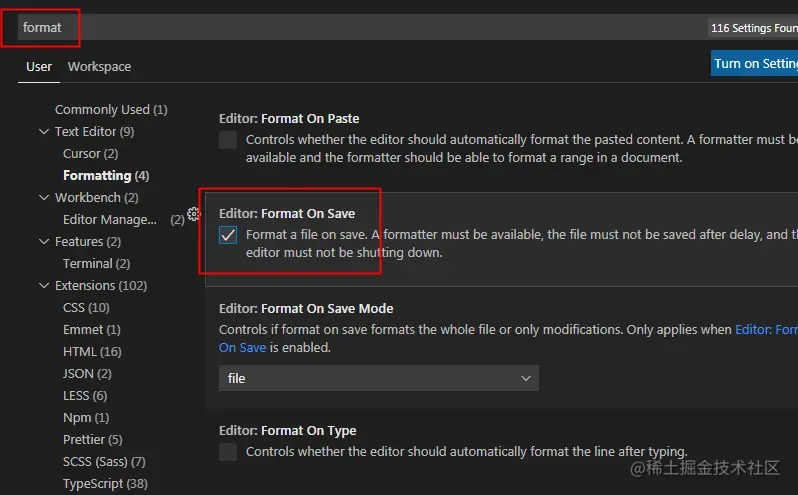
Task: Click the Turn on Settings Sync button
Action: [x=755, y=64]
